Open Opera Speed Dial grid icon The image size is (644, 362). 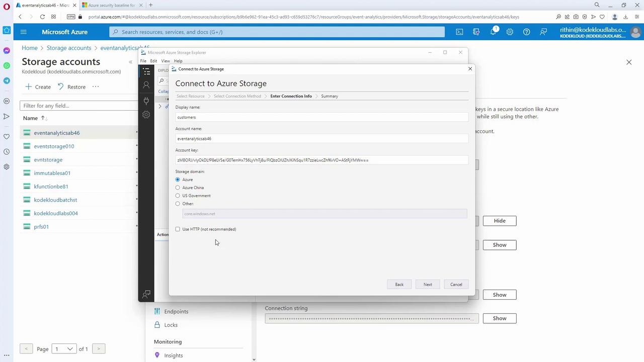click(x=53, y=17)
